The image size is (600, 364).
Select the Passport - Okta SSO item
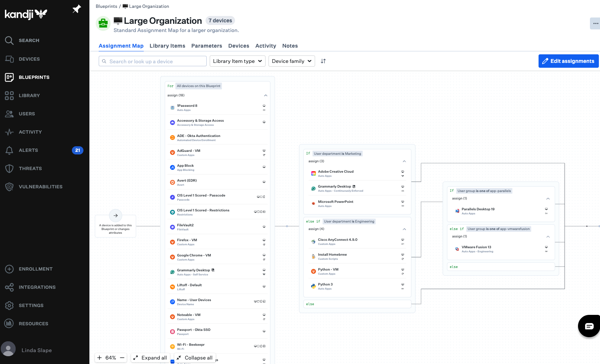[218, 331]
